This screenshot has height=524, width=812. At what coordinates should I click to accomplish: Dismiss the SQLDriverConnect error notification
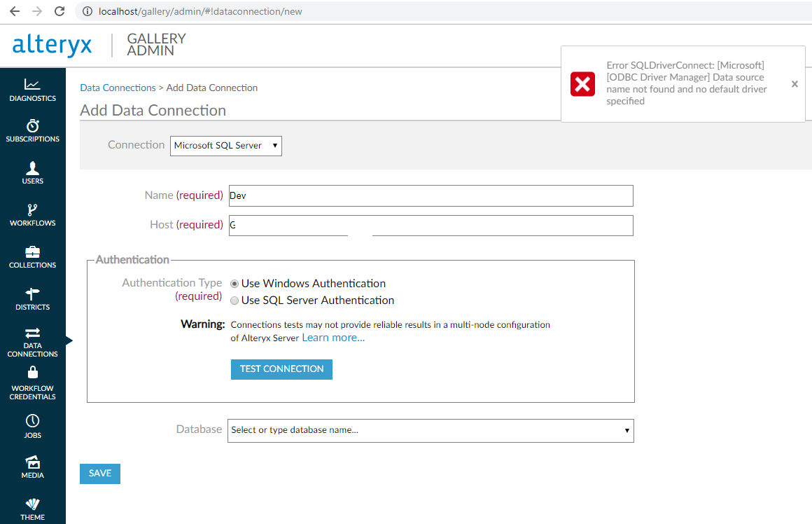[794, 83]
